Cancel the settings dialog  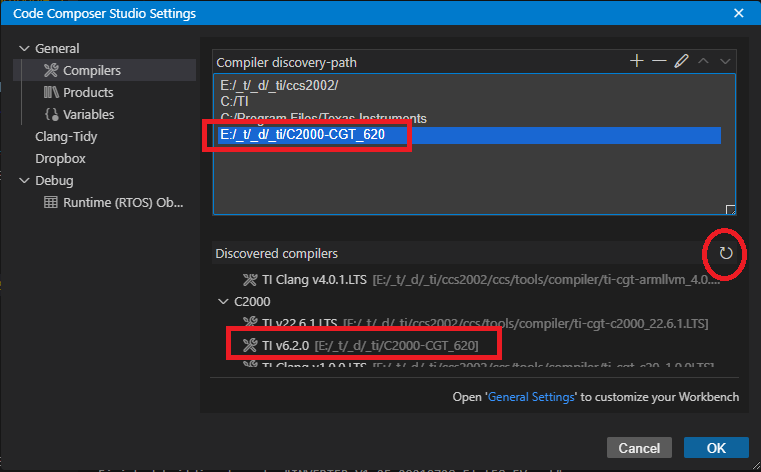(639, 448)
